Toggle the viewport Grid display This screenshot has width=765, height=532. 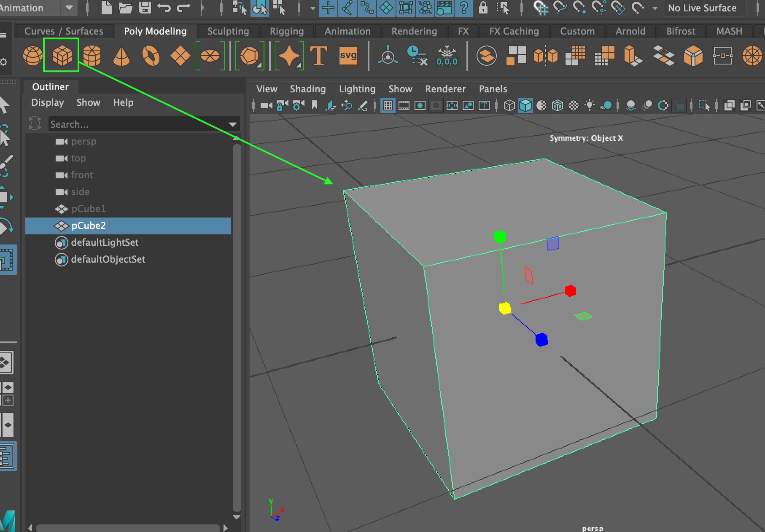388,105
